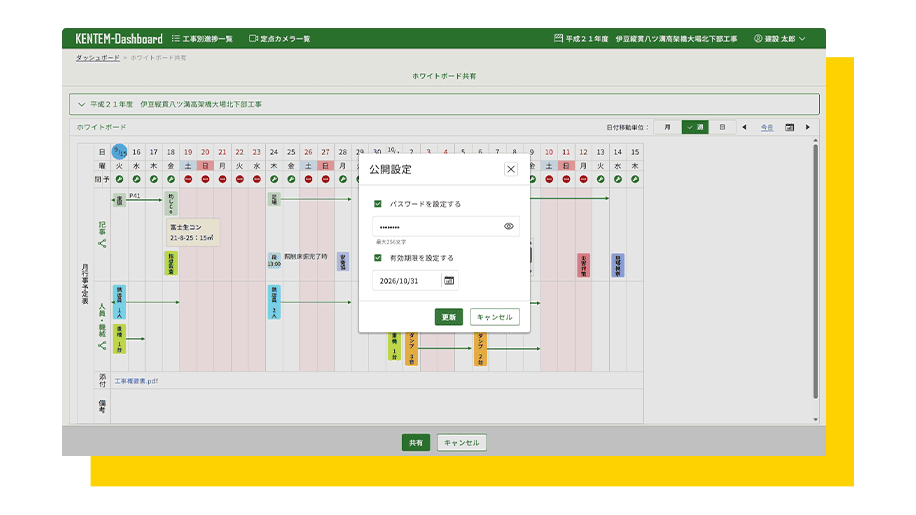Viewport: 916px width, 515px height.
Task: Click the red closed icon under day 26
Action: (308, 179)
